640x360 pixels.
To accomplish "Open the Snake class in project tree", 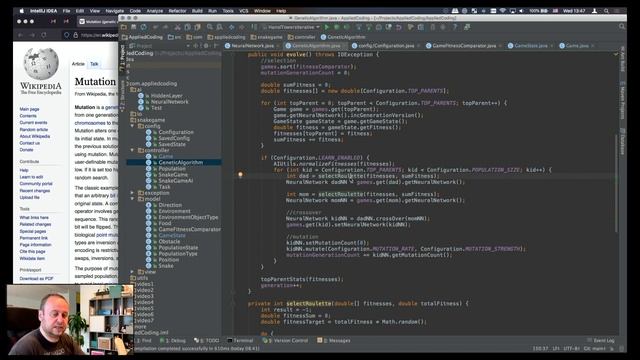I will pyautogui.click(x=165, y=266).
